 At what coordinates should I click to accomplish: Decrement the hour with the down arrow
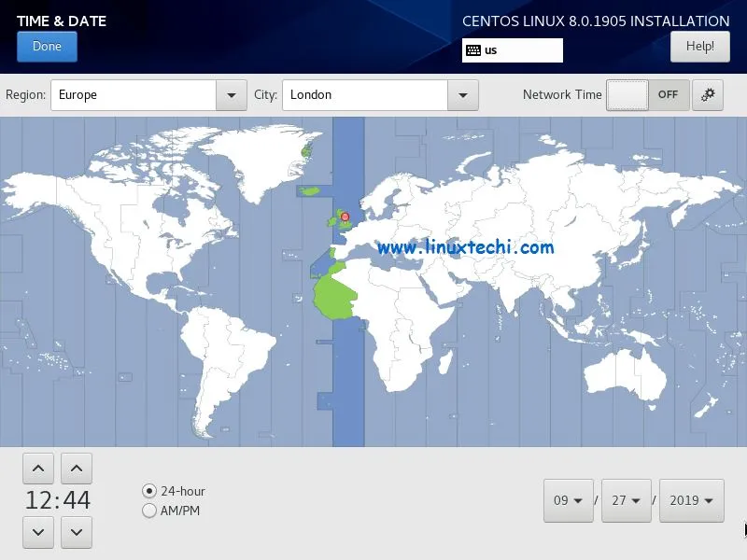(x=37, y=533)
